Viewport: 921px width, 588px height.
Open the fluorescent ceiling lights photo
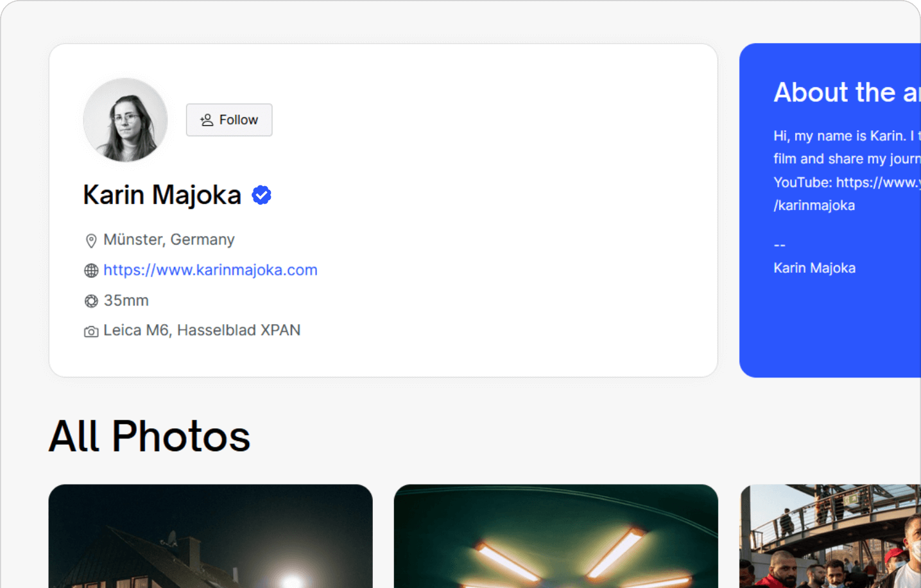tap(556, 536)
